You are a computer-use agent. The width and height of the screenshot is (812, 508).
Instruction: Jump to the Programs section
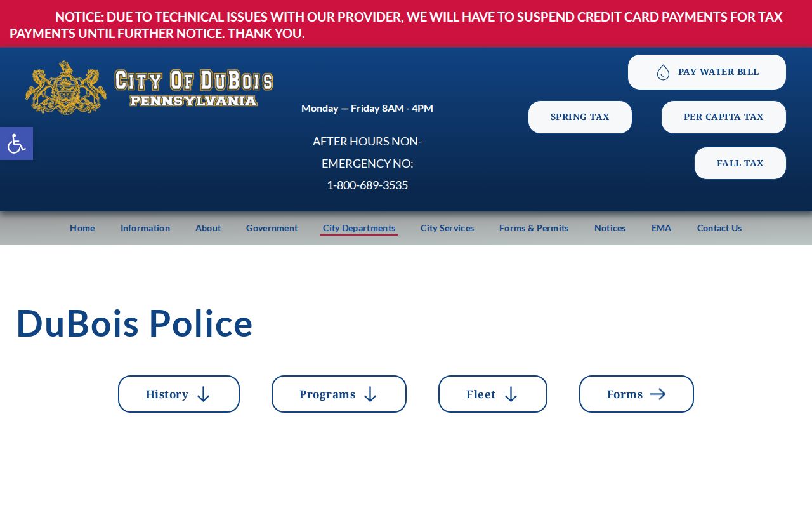(339, 394)
